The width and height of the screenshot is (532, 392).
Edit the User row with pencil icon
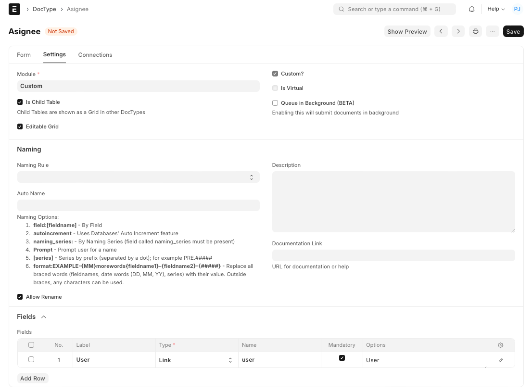(501, 360)
